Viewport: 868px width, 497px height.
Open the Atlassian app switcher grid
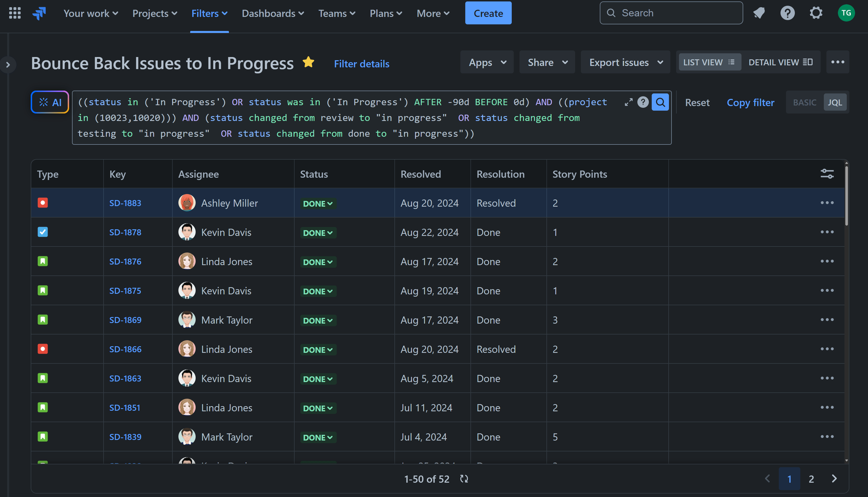click(x=14, y=13)
